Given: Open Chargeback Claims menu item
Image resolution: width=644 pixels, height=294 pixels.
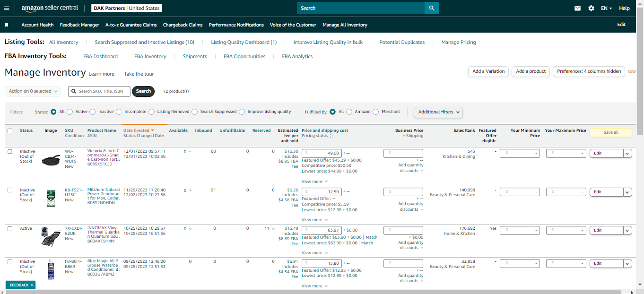Looking at the screenshot, I should pyautogui.click(x=183, y=25).
